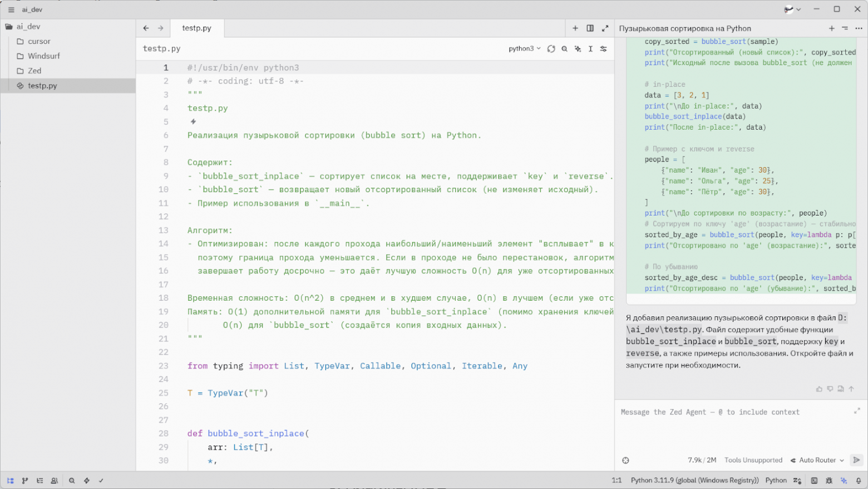Select the testp.py editor tab
The width and height of the screenshot is (868, 489).
(196, 28)
